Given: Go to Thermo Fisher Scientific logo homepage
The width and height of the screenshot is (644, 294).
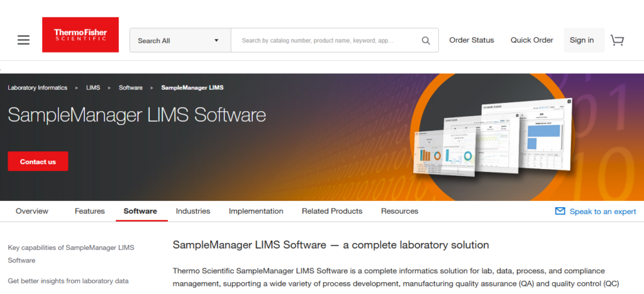Looking at the screenshot, I should (80, 35).
